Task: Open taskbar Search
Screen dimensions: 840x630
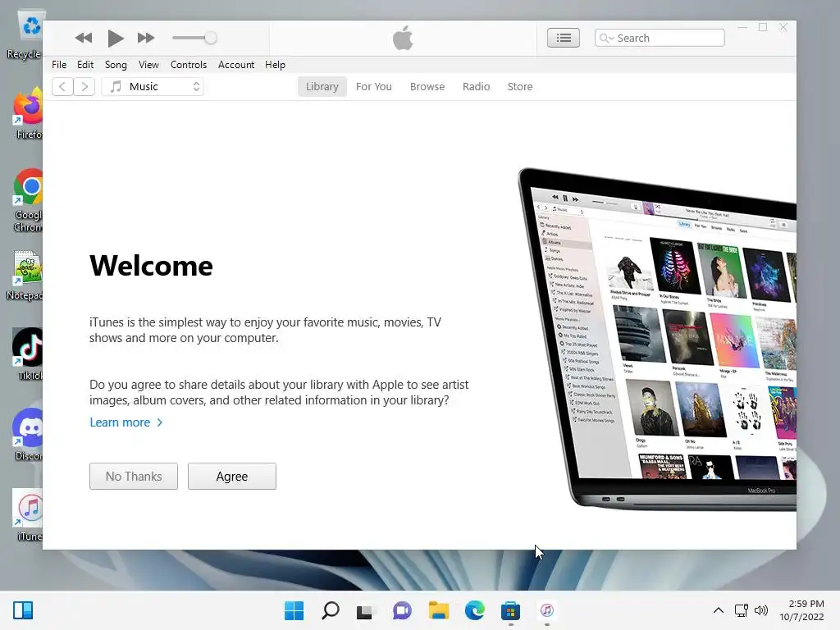Action: pos(330,610)
